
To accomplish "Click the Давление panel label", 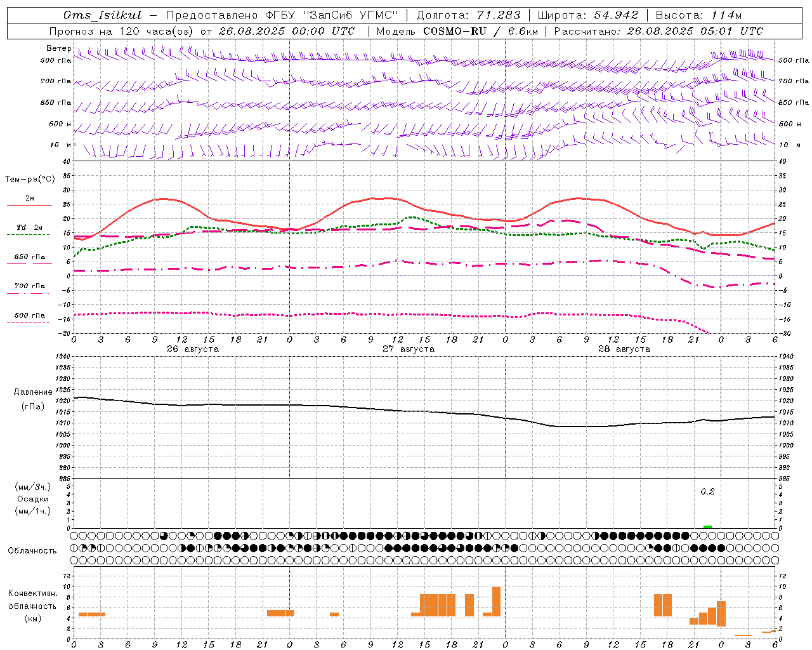I will [33, 392].
